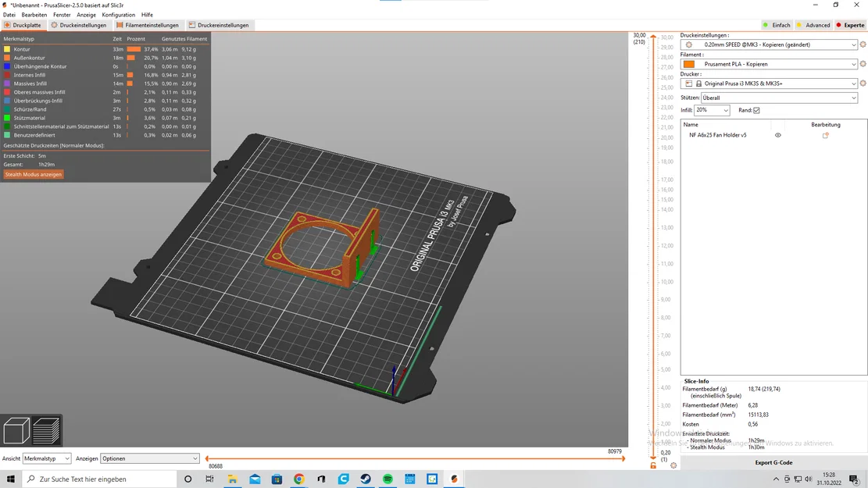
Task: Open the PrusaSlicer taskbar icon
Action: 454,479
